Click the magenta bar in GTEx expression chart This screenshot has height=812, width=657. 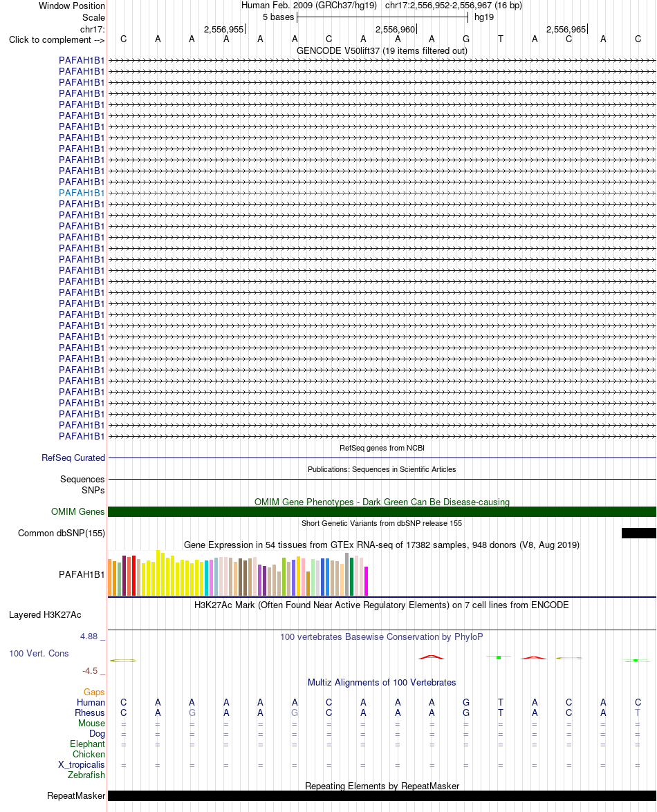pos(367,581)
